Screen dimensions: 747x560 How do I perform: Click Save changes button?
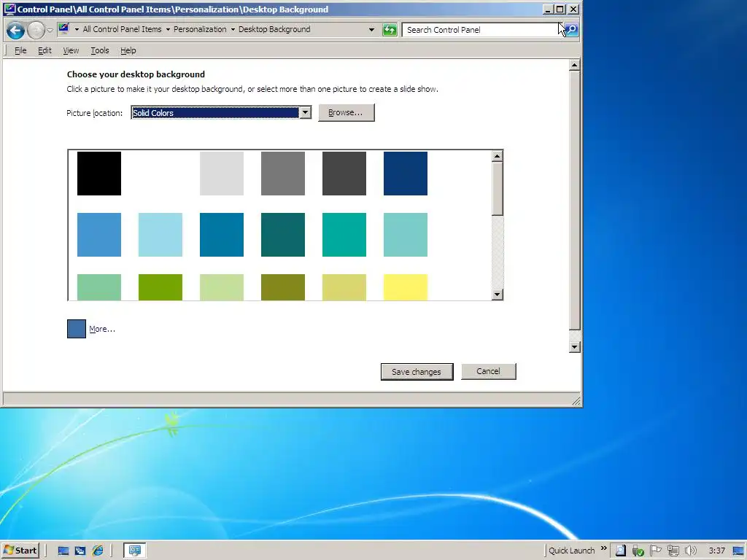[417, 372]
